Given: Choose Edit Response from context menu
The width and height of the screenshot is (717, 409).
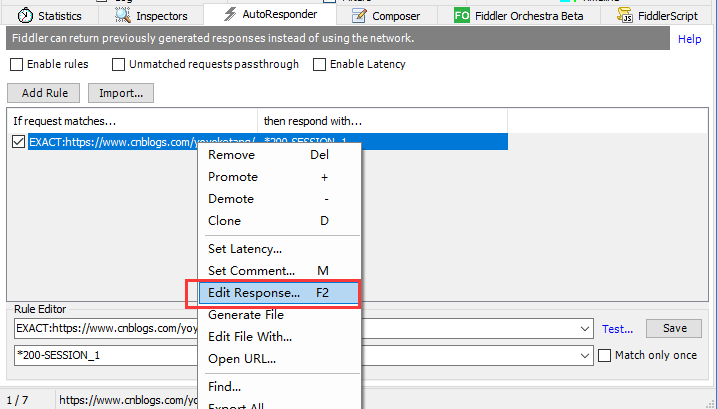Looking at the screenshot, I should click(x=254, y=293).
